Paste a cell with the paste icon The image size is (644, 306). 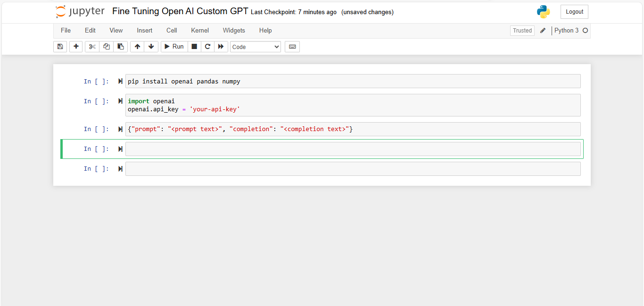(x=120, y=46)
